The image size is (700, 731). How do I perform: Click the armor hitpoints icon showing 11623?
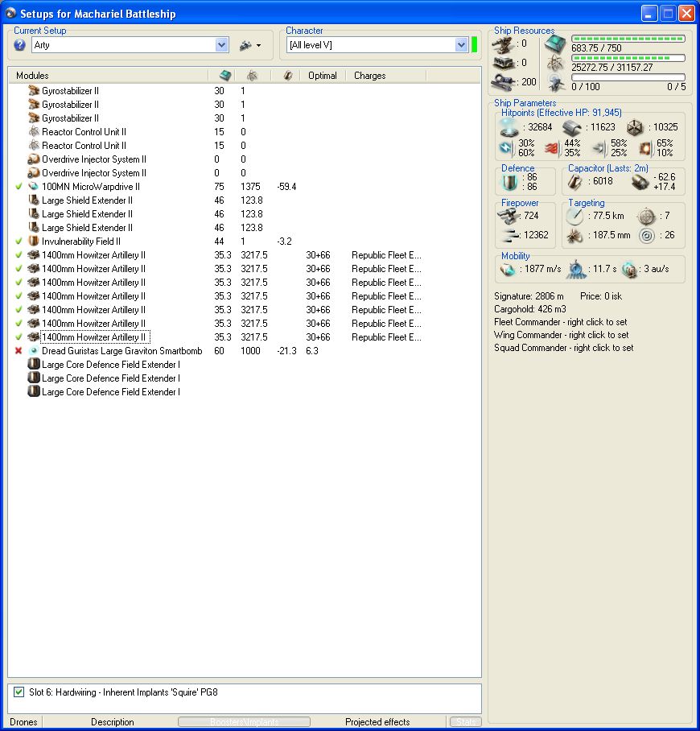click(x=572, y=128)
